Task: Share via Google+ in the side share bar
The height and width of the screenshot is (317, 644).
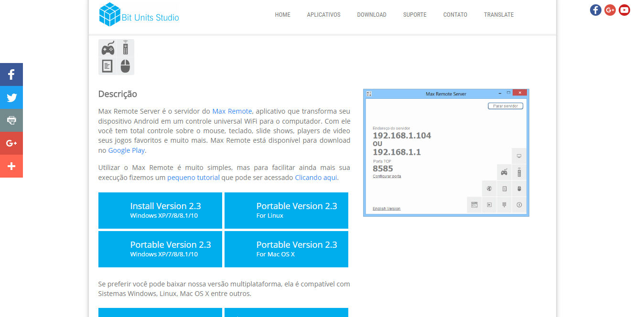Action: point(11,143)
